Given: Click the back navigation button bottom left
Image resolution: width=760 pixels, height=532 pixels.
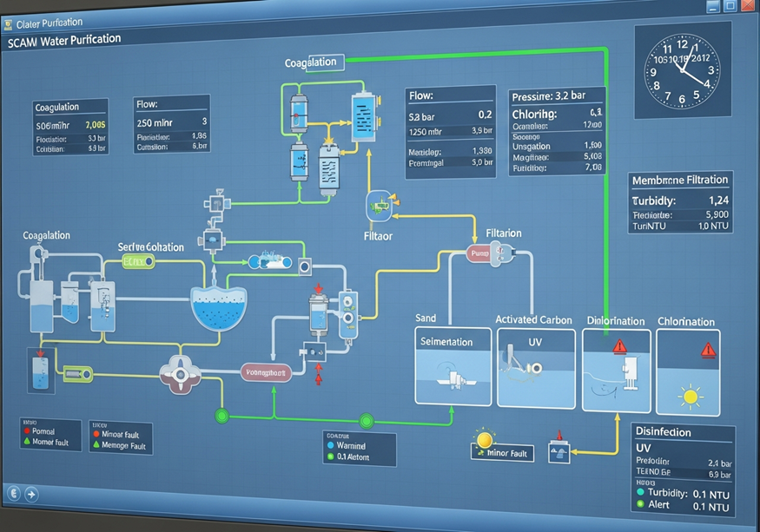Looking at the screenshot, I should (x=14, y=493).
